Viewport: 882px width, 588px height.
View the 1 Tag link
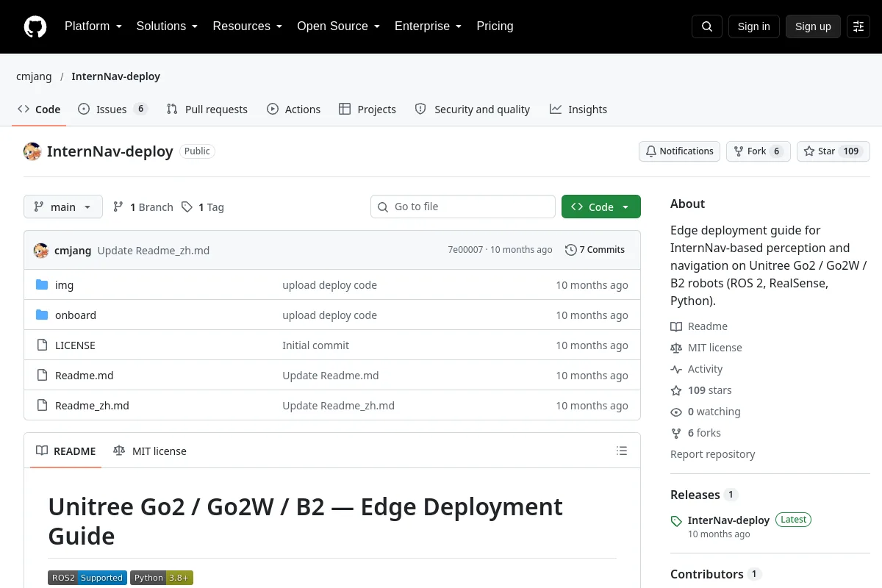click(x=203, y=207)
